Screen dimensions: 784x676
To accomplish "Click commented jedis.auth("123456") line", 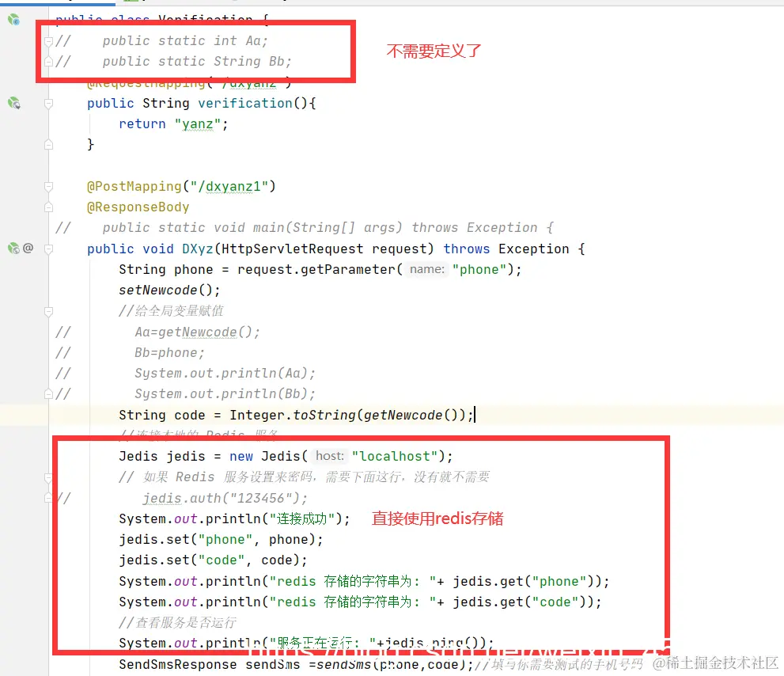I will coord(225,499).
